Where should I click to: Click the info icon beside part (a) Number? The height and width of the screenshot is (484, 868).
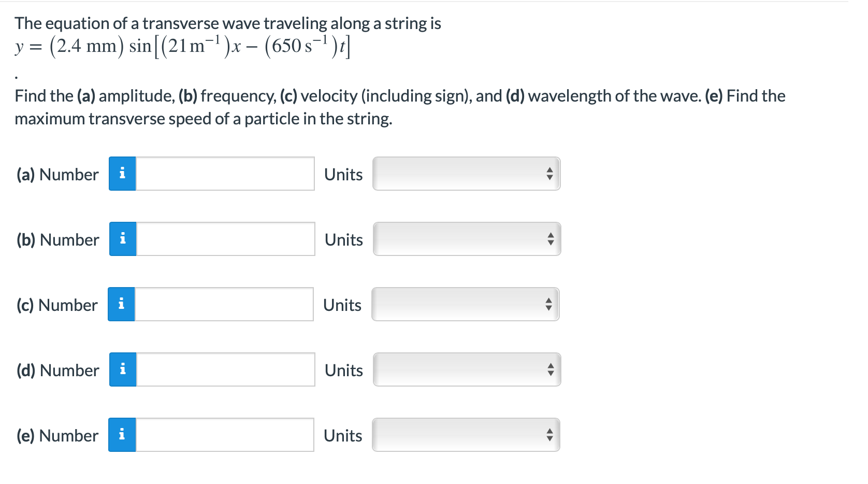[123, 174]
